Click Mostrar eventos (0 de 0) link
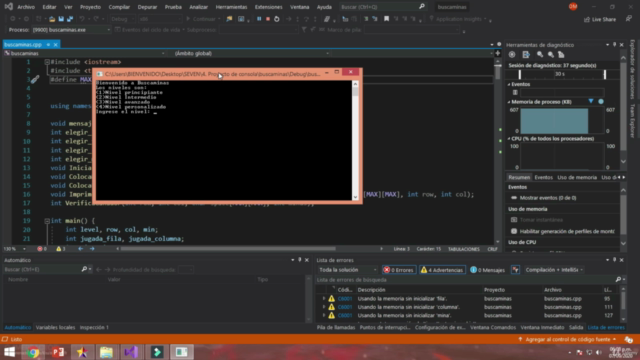 [x=548, y=198]
